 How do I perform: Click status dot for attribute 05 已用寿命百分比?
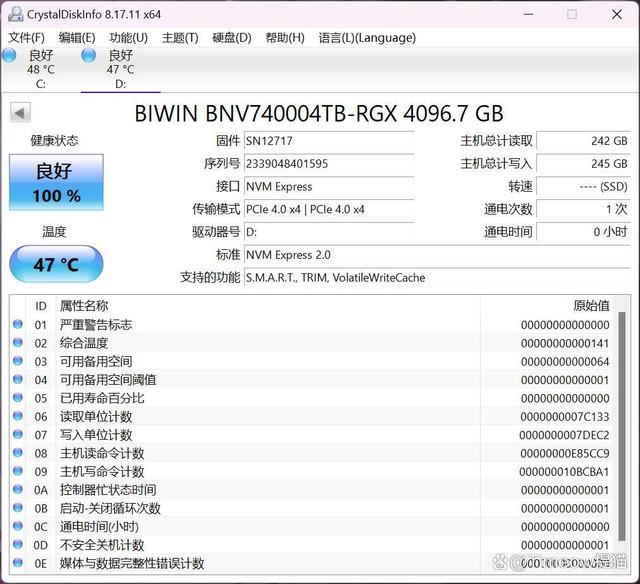17,398
